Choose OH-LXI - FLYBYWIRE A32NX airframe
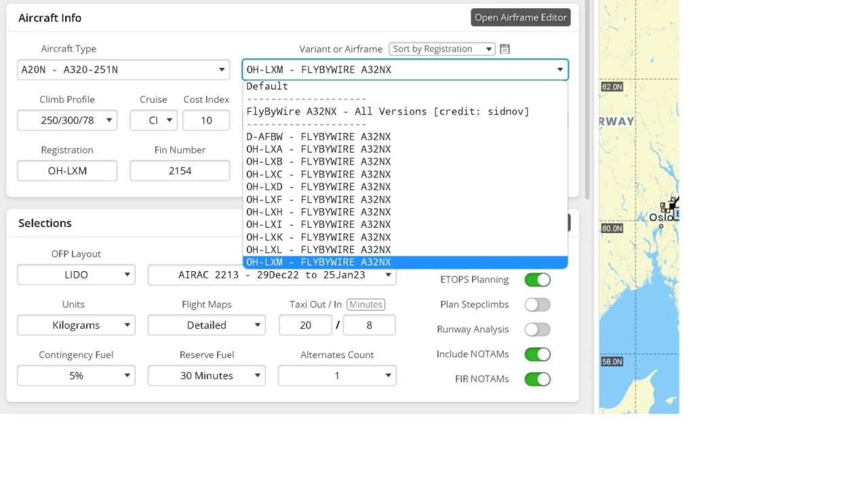 coord(406,224)
